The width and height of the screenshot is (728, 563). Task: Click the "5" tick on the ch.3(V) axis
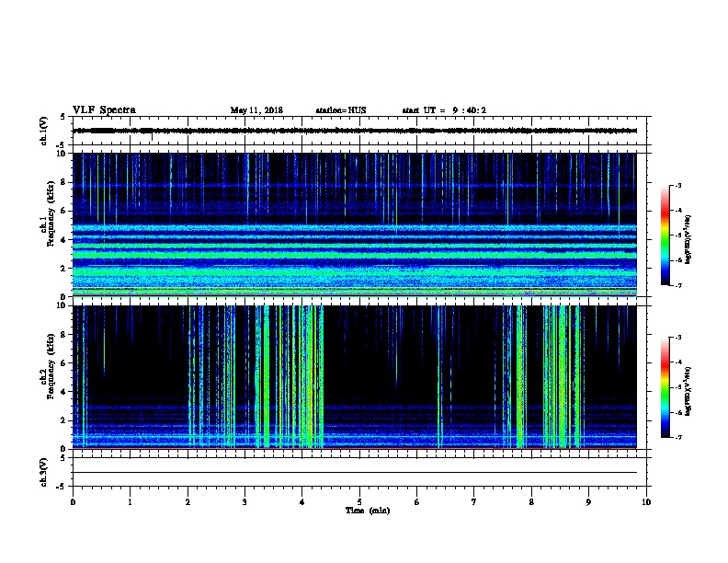(63, 458)
